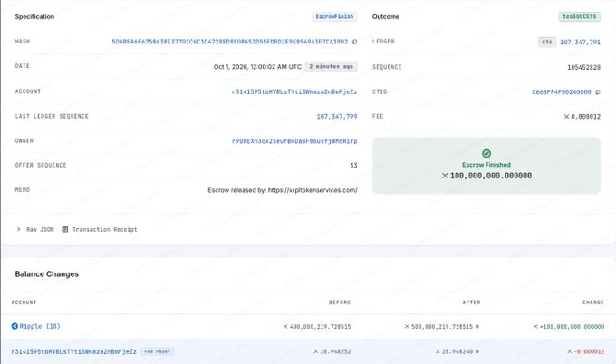Click the Fee Payer badge

click(157, 351)
